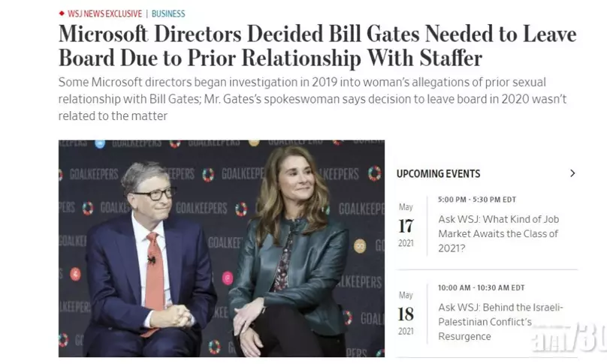Screen dimensions: 607x364
Task: Open Ask WSJ Class of 2021 job market event
Action: [499, 233]
